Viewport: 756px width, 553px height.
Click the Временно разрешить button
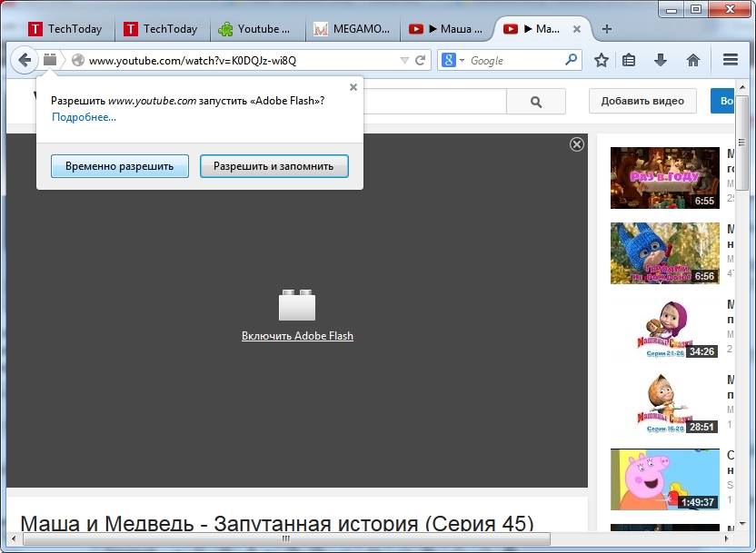click(119, 166)
